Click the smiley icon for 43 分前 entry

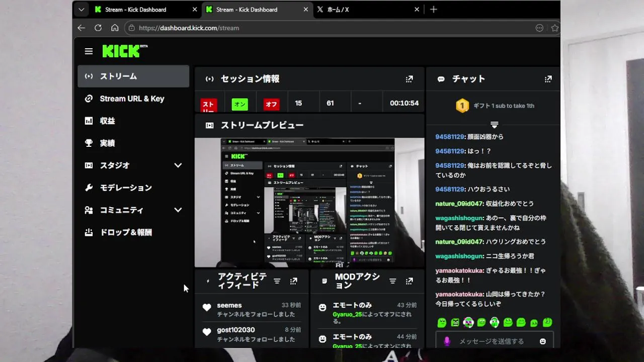click(x=323, y=307)
